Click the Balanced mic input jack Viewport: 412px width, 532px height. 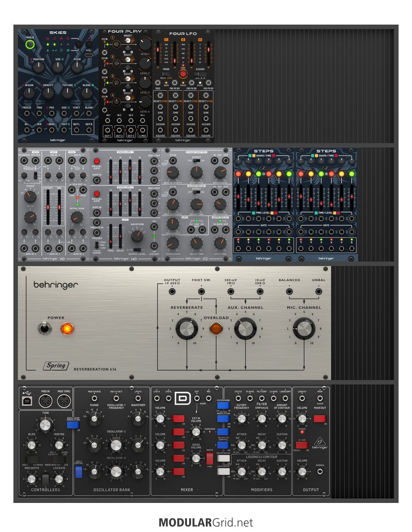[289, 291]
